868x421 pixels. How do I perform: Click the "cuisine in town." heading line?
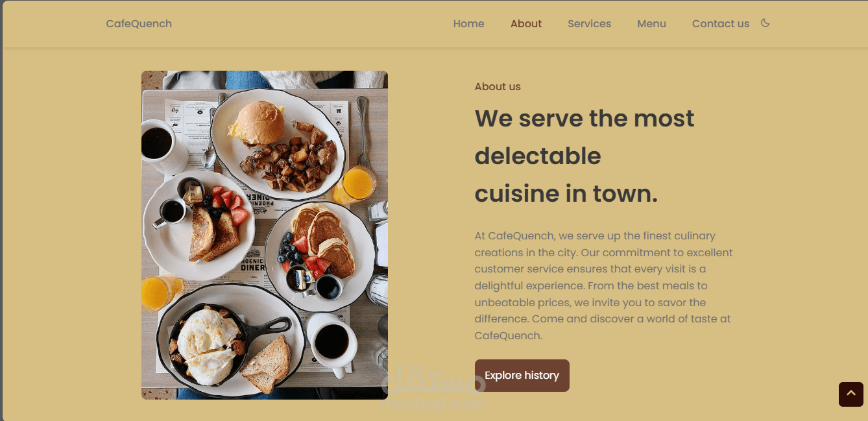tap(566, 194)
